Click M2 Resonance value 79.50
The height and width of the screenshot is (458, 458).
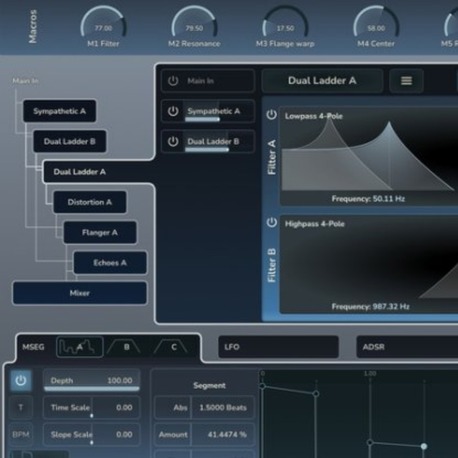pos(194,28)
